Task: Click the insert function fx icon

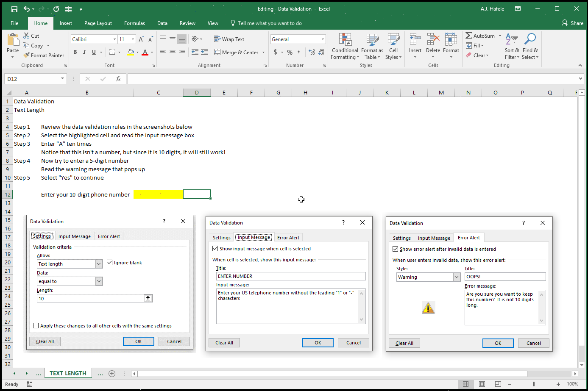Action: click(118, 79)
